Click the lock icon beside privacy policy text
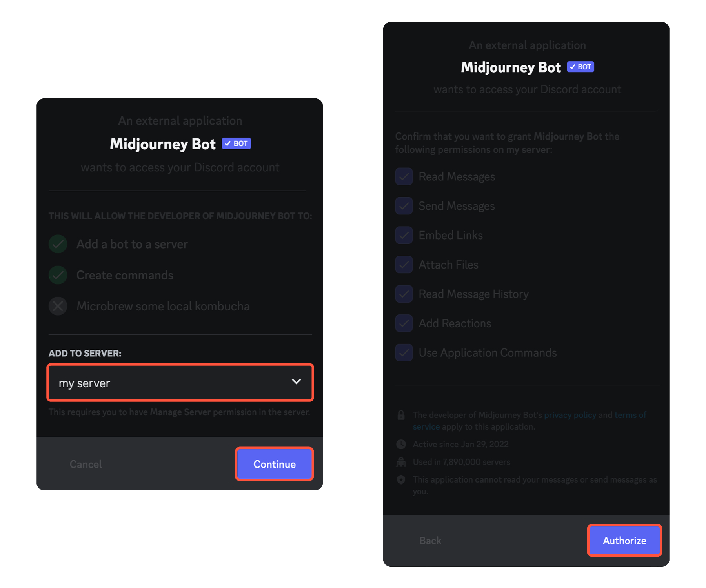Viewport: 706px width, 588px height. pos(401,415)
